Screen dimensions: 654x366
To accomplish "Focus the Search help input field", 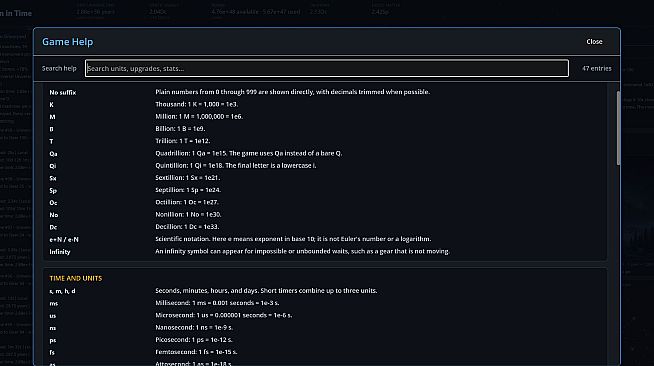I will (x=327, y=68).
